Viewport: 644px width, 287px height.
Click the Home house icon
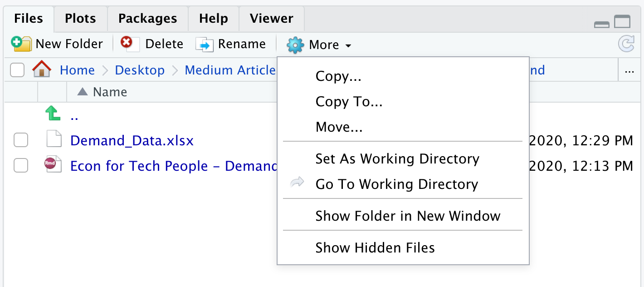click(42, 70)
